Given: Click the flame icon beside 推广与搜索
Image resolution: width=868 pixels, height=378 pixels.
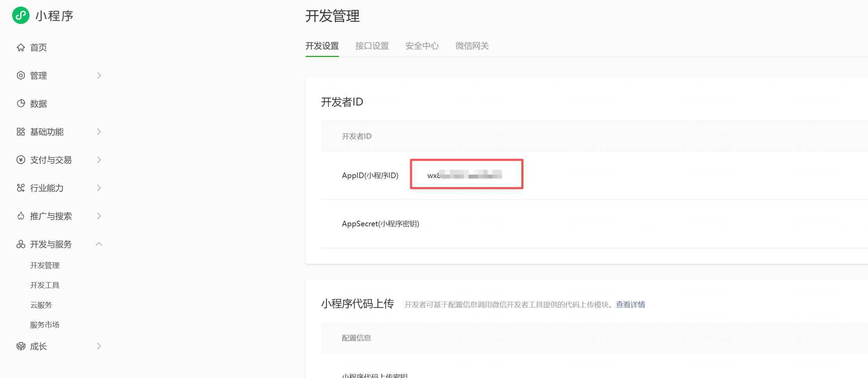Looking at the screenshot, I should [x=21, y=216].
